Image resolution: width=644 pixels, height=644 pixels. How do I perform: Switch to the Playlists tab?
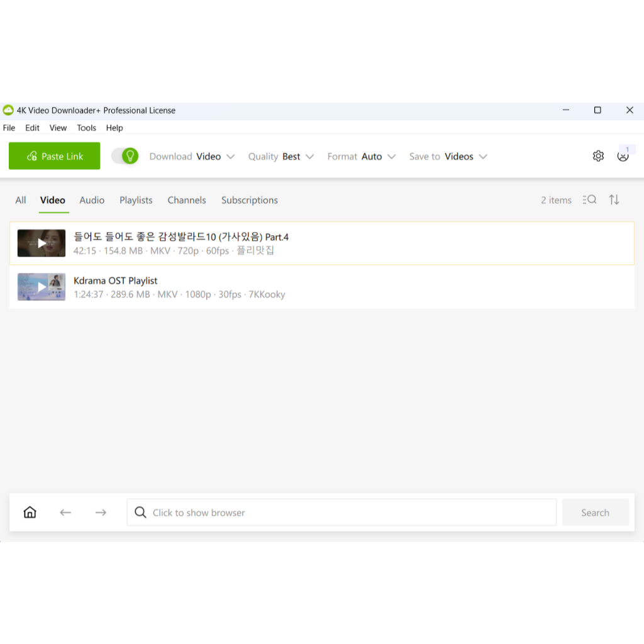tap(136, 200)
